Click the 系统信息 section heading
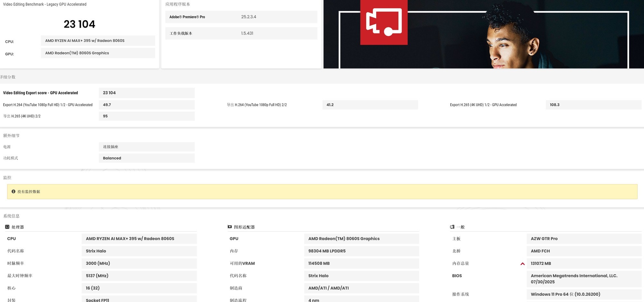 point(11,216)
